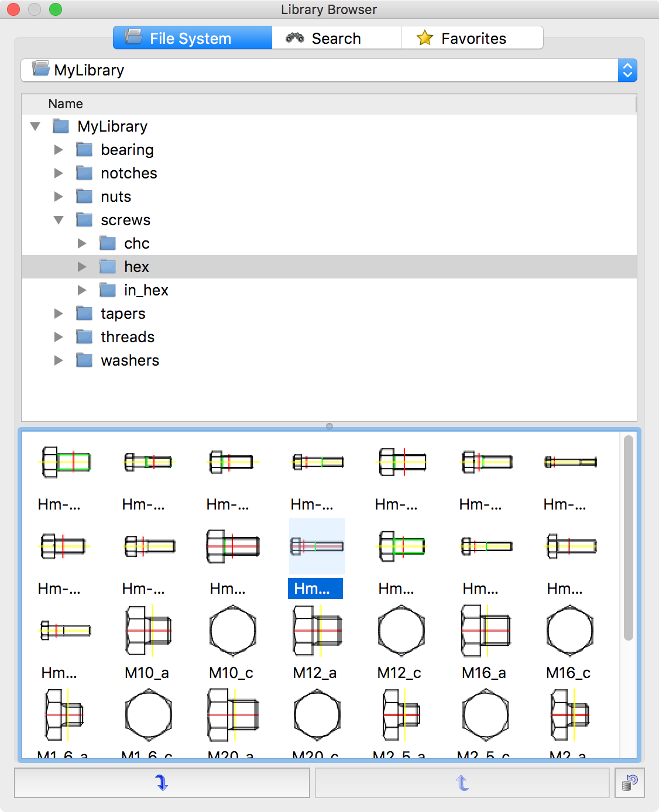
Task: Select the M16_a screw thumbnail
Action: coord(485,631)
